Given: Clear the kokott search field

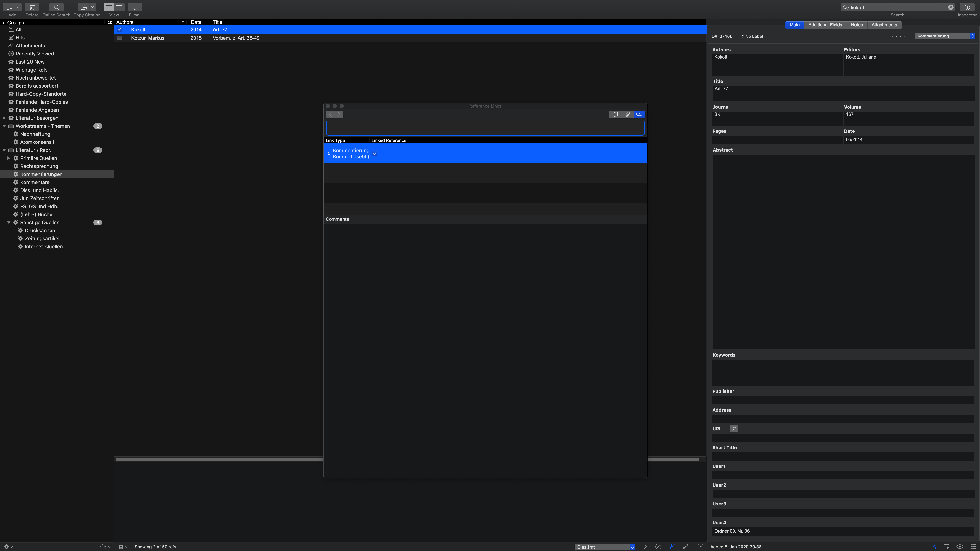Looking at the screenshot, I should pyautogui.click(x=951, y=7).
